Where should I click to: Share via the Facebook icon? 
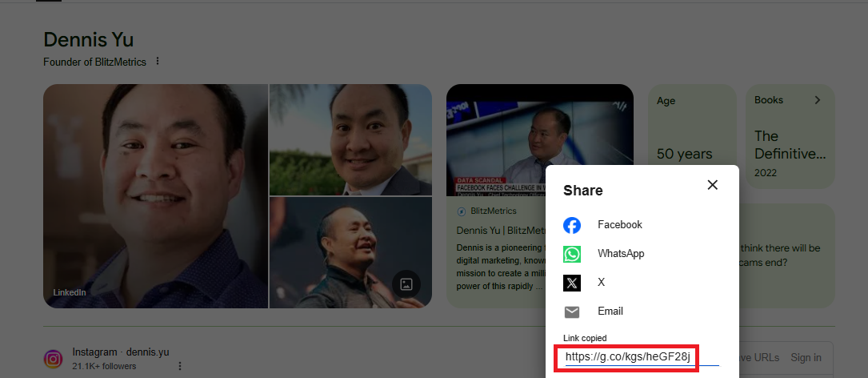tap(572, 225)
